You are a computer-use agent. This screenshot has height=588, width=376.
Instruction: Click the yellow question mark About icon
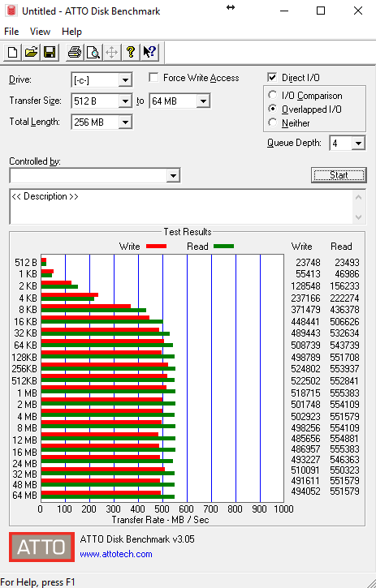[x=131, y=52]
